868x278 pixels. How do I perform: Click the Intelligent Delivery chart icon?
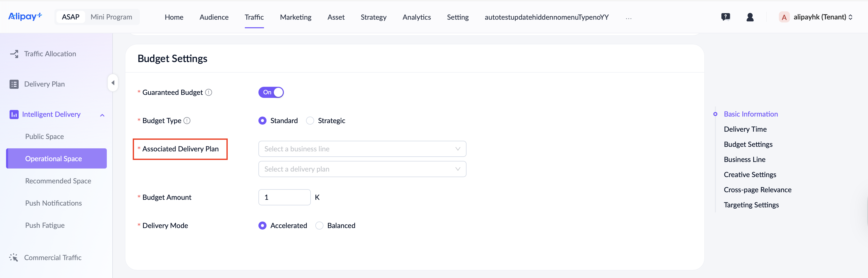point(14,115)
